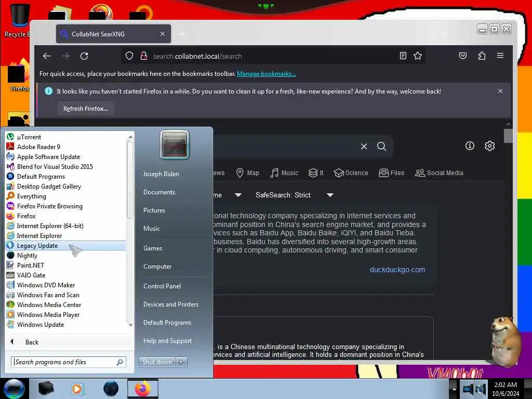This screenshot has width=532, height=399.
Task: Switch to It search category
Action: [316, 172]
